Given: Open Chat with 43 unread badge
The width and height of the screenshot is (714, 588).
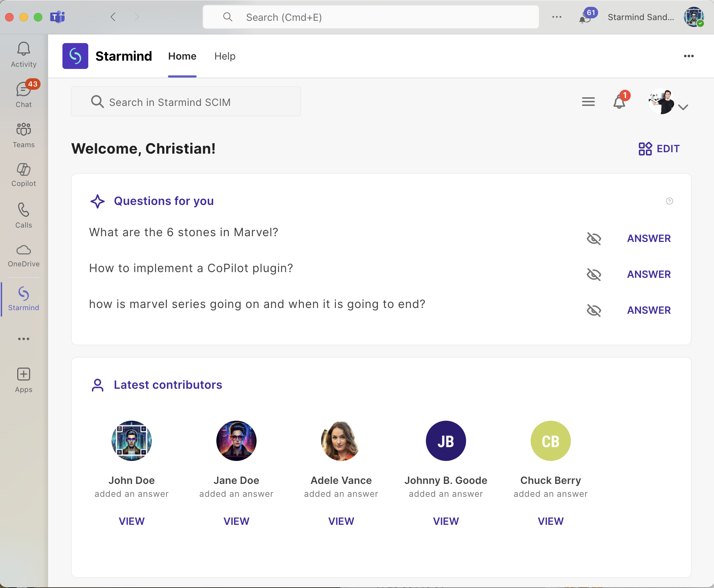Looking at the screenshot, I should coord(24,95).
